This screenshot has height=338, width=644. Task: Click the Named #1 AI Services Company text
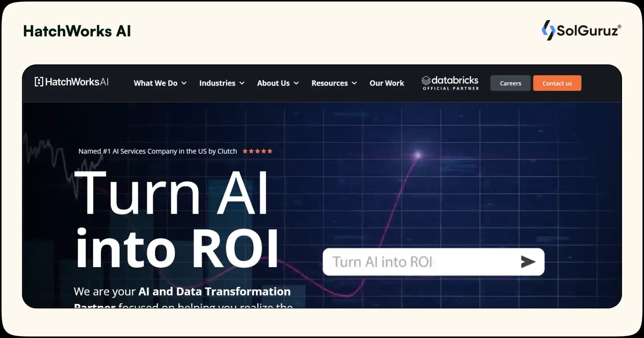tap(158, 151)
